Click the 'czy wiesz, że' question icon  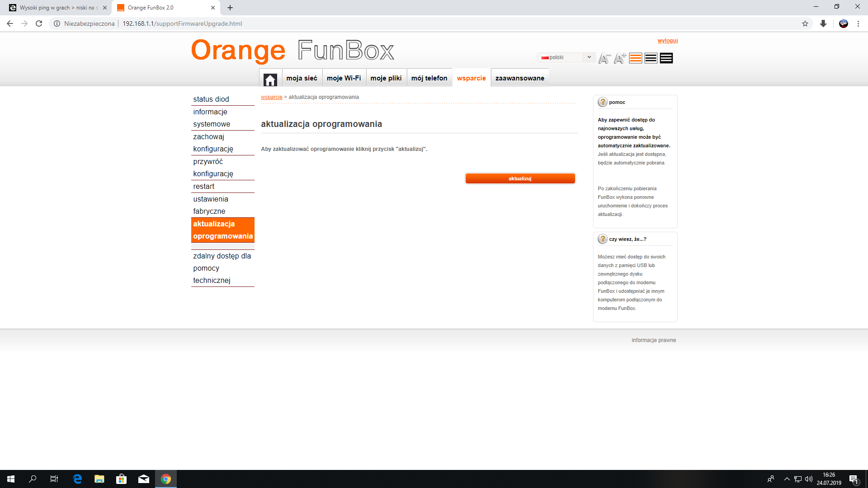tap(603, 239)
